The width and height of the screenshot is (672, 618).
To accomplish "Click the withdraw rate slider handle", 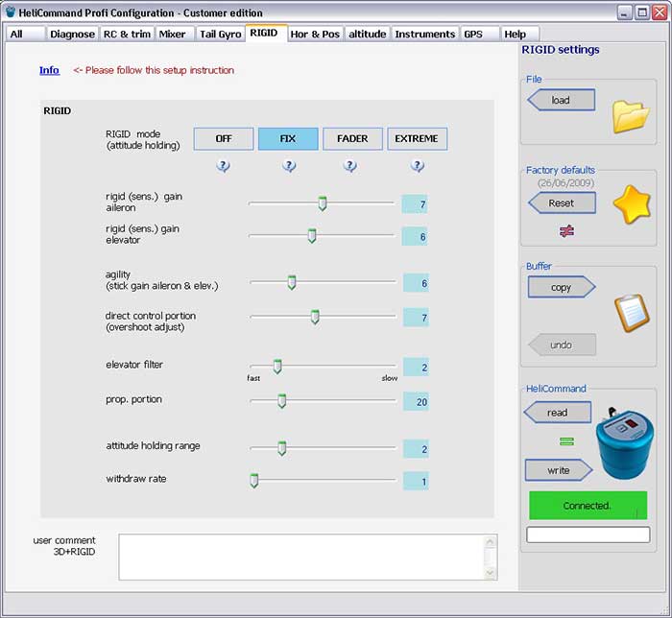I will click(x=254, y=481).
